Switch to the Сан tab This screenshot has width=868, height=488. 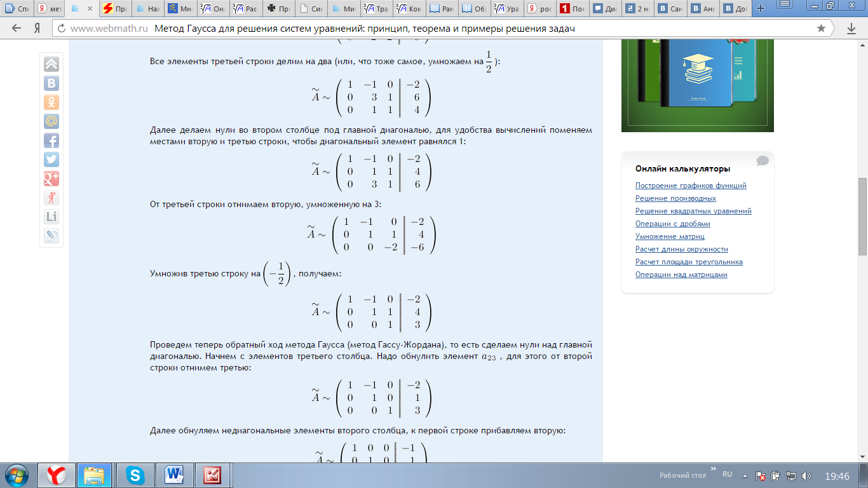670,9
